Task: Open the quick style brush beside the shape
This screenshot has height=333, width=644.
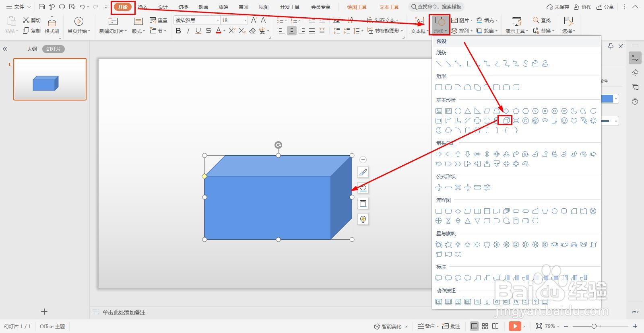Action: tap(363, 173)
